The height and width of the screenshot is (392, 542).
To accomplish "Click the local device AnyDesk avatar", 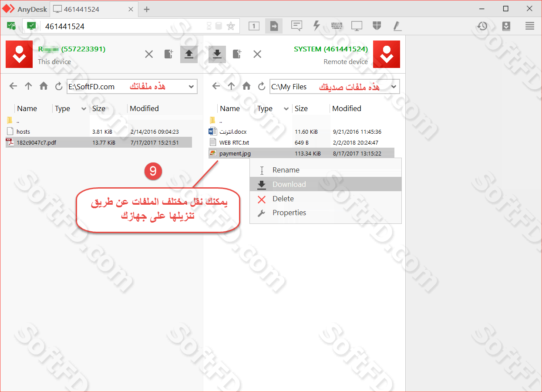I will click(19, 54).
